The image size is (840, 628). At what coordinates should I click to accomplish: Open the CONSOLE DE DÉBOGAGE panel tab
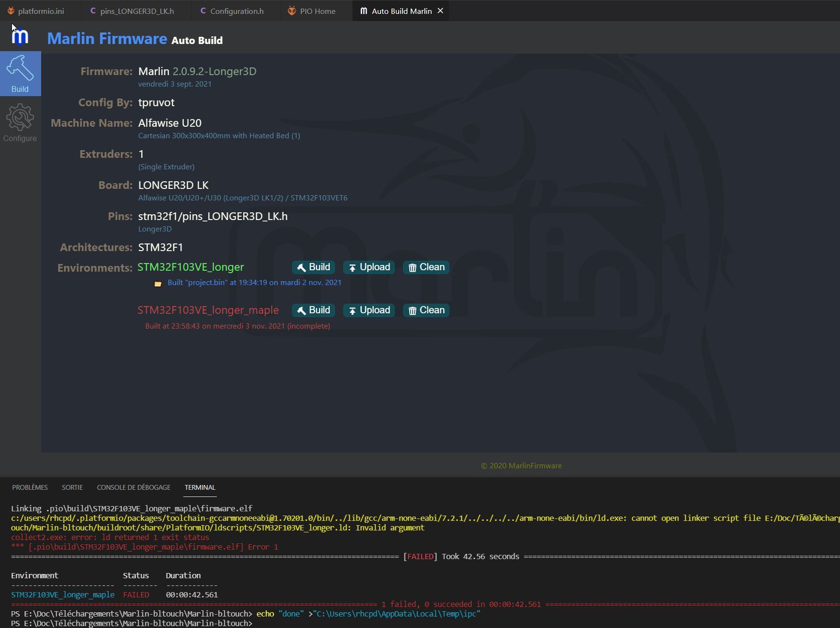pyautogui.click(x=134, y=487)
